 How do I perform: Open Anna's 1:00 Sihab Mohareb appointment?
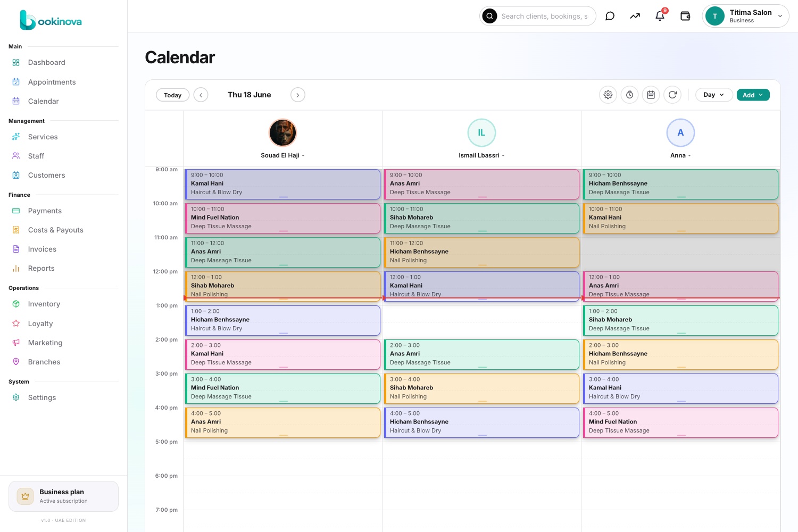click(680, 320)
